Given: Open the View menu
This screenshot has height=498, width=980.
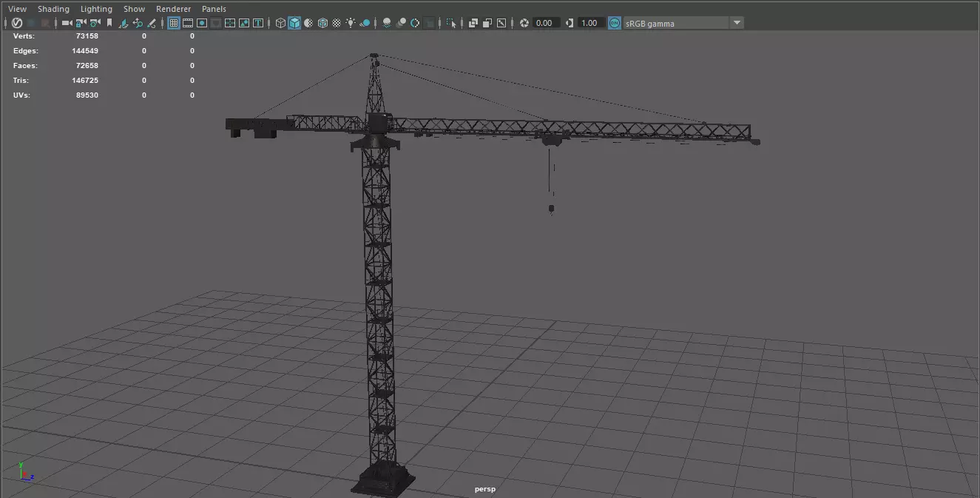Looking at the screenshot, I should pyautogui.click(x=17, y=9).
